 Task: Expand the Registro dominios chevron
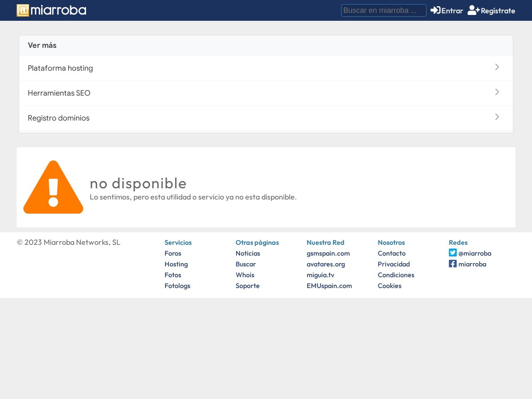coord(497,117)
